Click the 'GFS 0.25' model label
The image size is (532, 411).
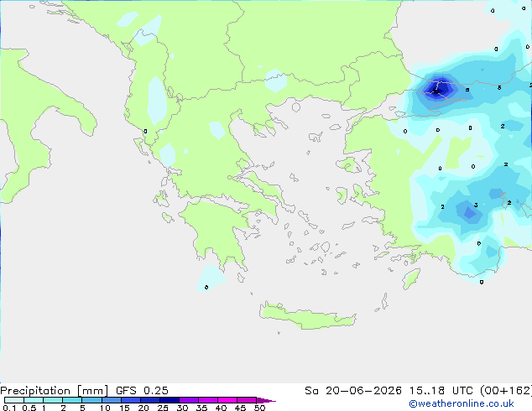[142, 391]
